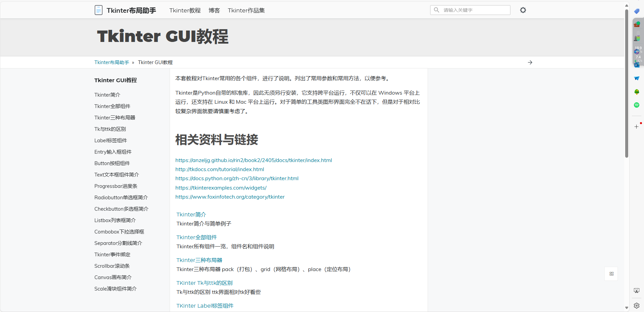The image size is (644, 312).
Task: Open foxinfotech.org tkinter category link
Action: (x=230, y=197)
